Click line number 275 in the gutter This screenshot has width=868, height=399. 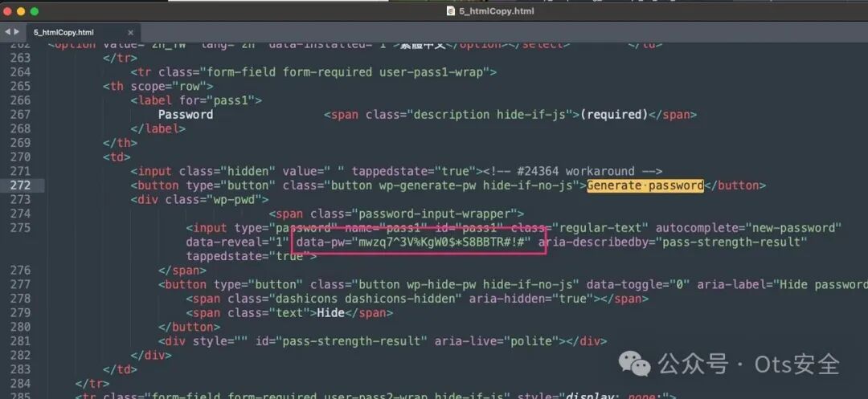click(20, 228)
